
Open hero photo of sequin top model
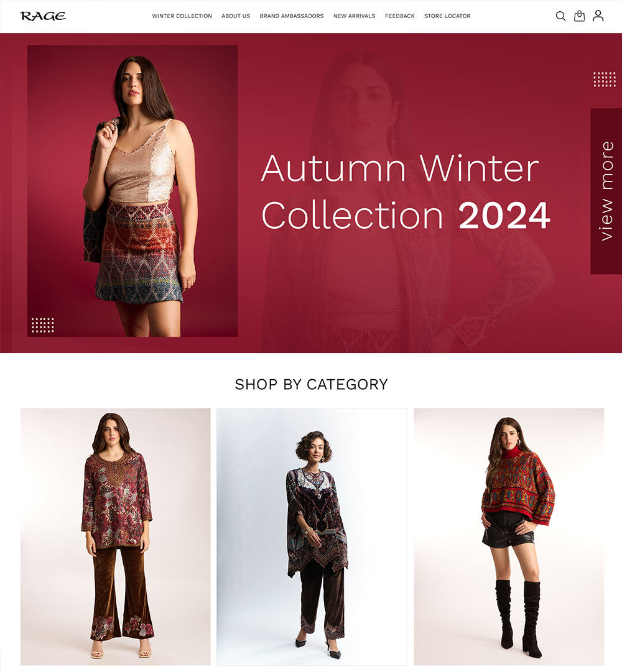coord(132,191)
